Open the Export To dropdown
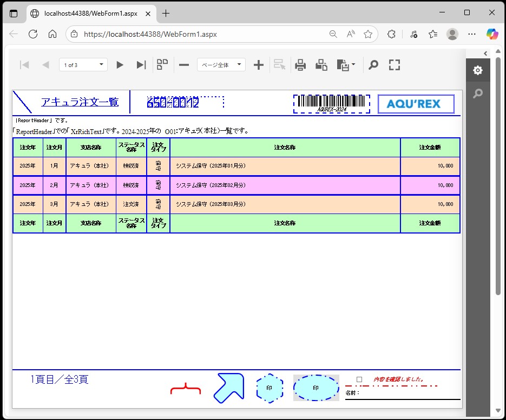The height and width of the screenshot is (420, 506). (x=346, y=65)
